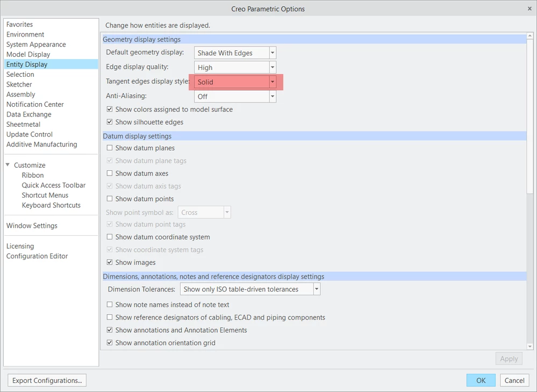This screenshot has width=537, height=392.
Task: Collapse the Customize tree node
Action: (x=8, y=165)
